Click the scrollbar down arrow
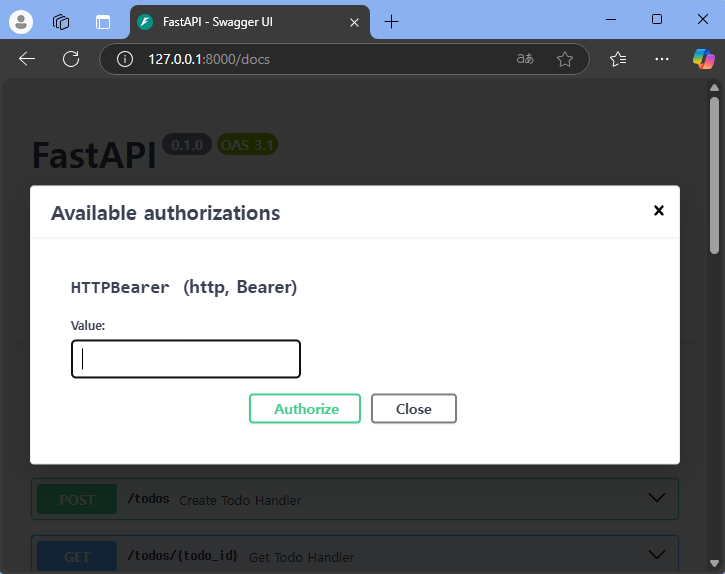Image resolution: width=725 pixels, height=574 pixels. [x=714, y=563]
